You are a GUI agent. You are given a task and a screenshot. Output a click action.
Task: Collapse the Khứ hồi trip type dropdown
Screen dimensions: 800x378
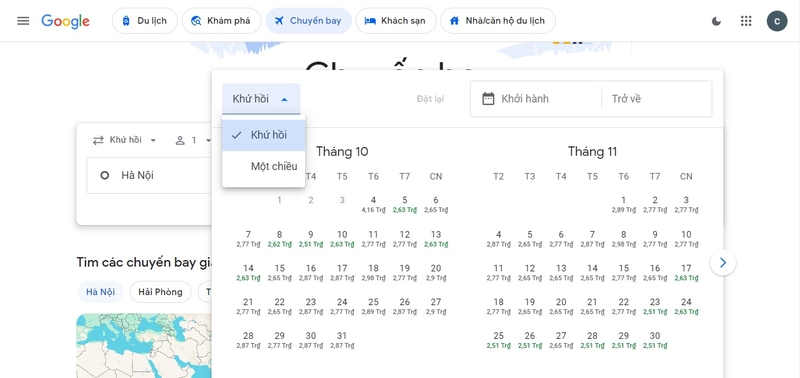[x=261, y=99]
